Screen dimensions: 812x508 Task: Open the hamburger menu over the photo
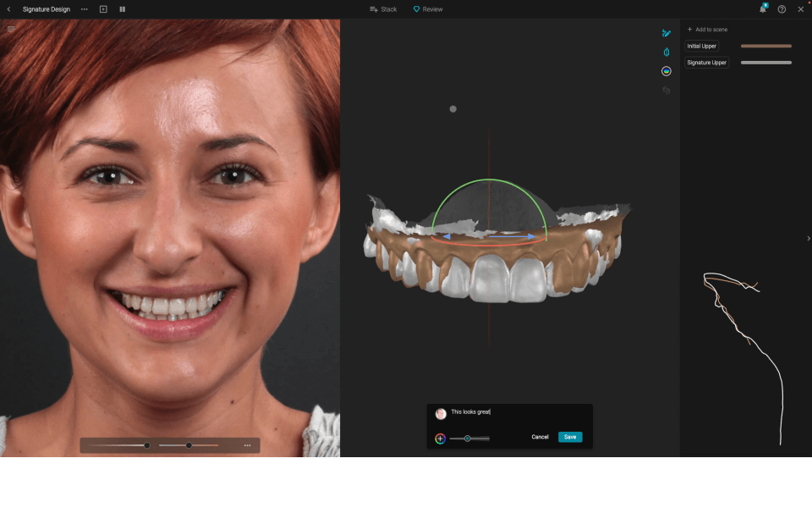tap(11, 30)
